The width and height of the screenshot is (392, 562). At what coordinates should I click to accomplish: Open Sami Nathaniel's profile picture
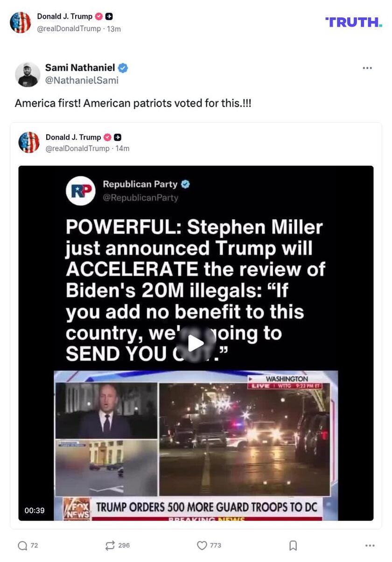click(x=28, y=74)
